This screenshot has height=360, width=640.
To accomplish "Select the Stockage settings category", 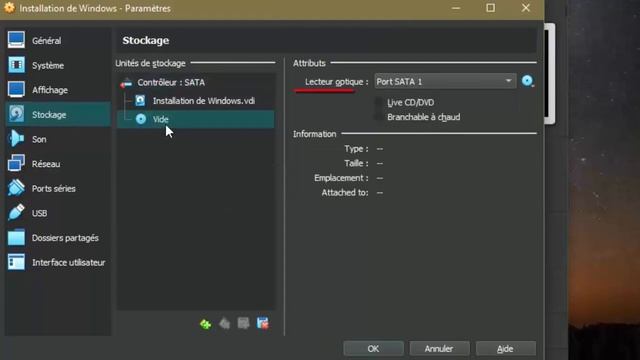I will (57, 114).
